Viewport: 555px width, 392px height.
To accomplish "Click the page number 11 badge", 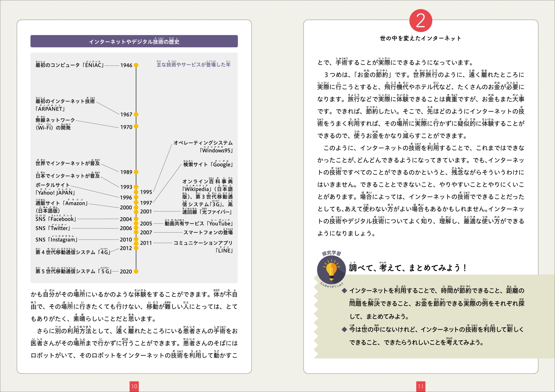I will click(421, 386).
